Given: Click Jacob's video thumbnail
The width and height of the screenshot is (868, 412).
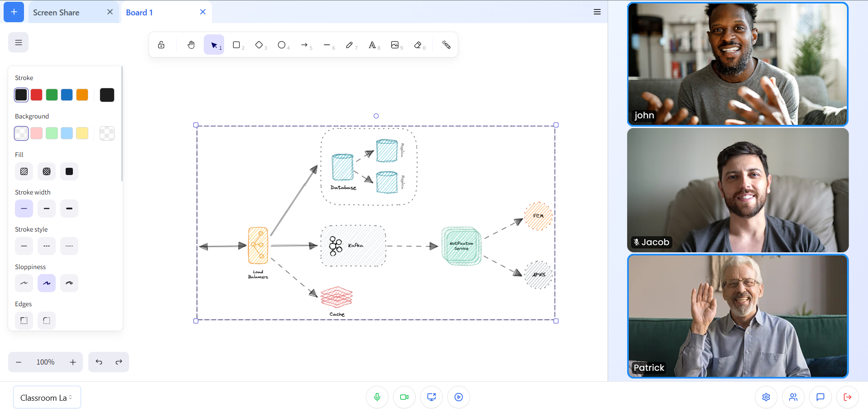Looking at the screenshot, I should click(x=738, y=190).
